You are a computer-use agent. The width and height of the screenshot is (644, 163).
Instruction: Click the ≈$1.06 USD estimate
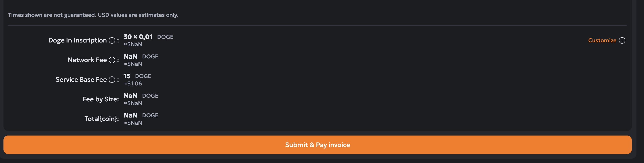pos(133,84)
